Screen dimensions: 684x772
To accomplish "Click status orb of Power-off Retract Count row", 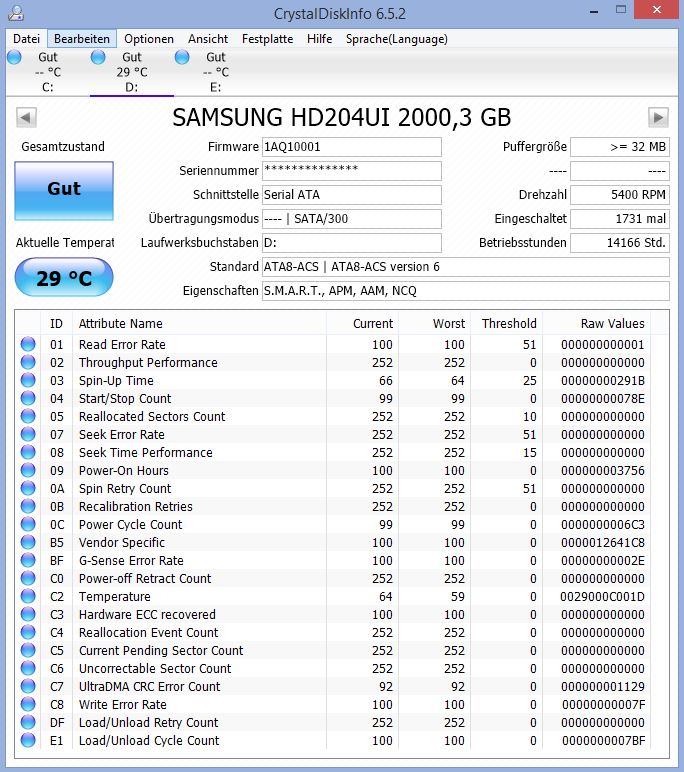I will click(28, 578).
